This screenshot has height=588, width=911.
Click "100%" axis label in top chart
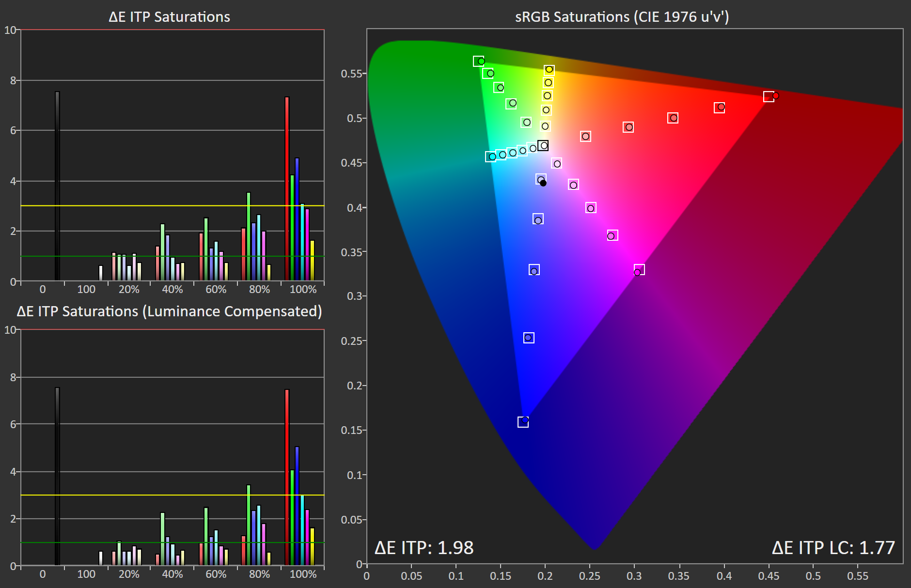pos(303,289)
